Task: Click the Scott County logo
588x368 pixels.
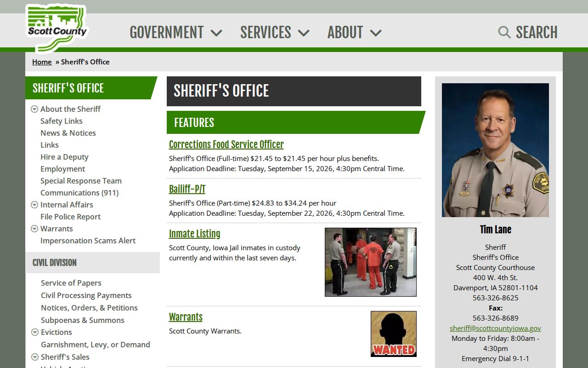Action: click(x=56, y=29)
